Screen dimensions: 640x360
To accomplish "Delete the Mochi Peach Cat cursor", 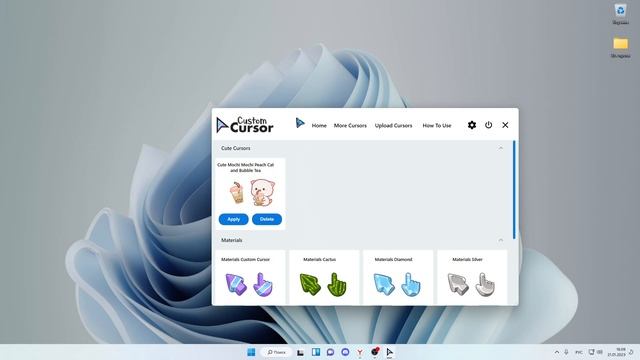I will pyautogui.click(x=267, y=219).
